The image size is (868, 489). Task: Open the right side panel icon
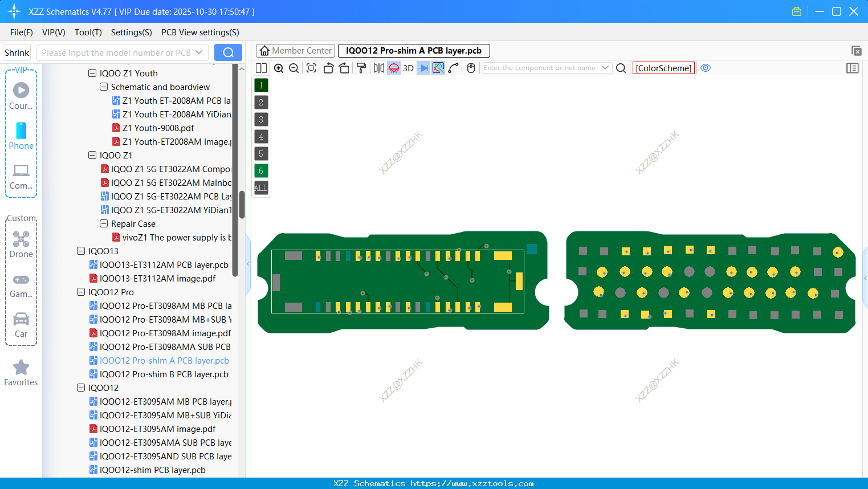[x=853, y=68]
